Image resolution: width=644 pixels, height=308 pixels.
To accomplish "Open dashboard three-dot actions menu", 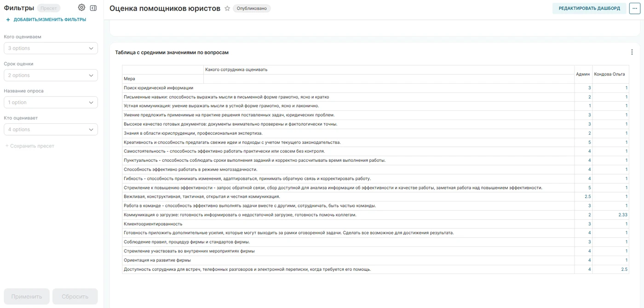I will pyautogui.click(x=635, y=8).
